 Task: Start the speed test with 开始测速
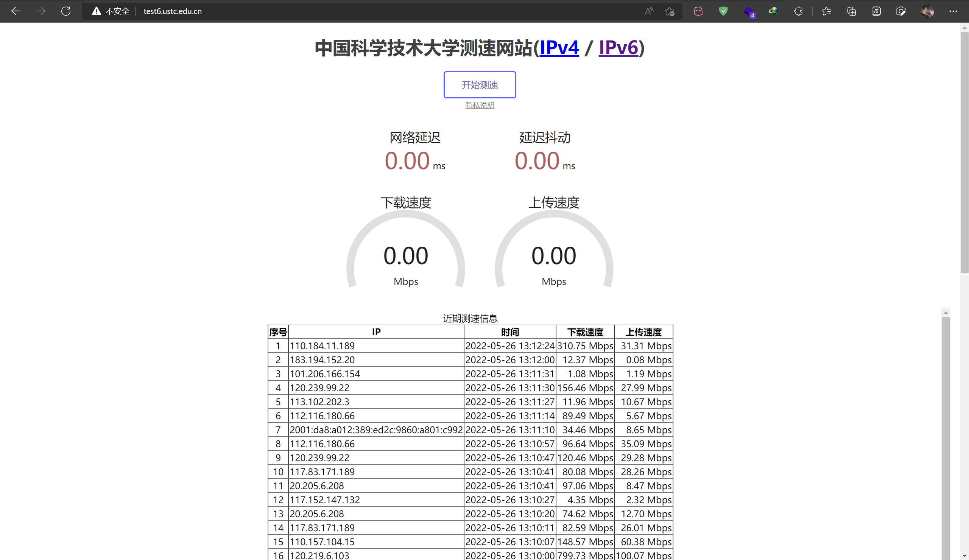pyautogui.click(x=480, y=84)
